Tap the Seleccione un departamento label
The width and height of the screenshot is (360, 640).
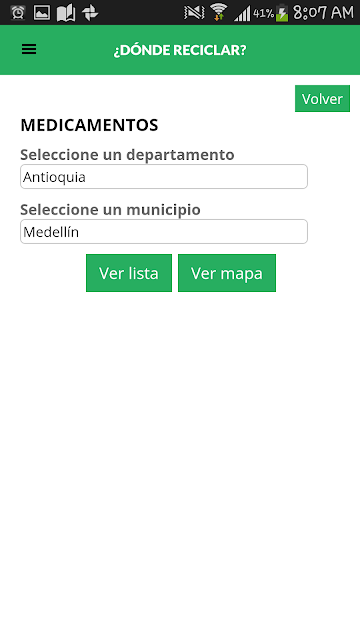pyautogui.click(x=127, y=155)
